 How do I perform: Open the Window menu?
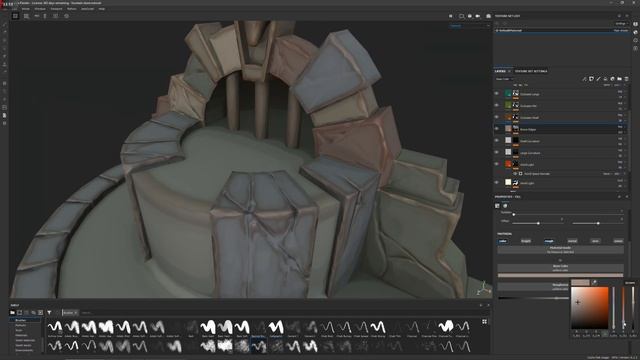tap(40, 9)
